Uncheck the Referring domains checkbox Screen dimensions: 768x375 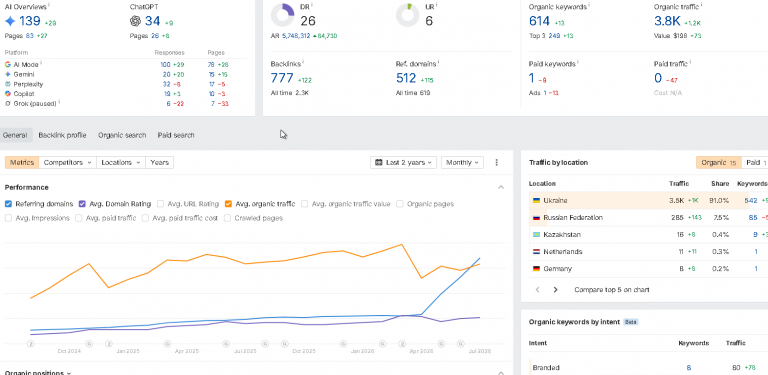(x=8, y=204)
